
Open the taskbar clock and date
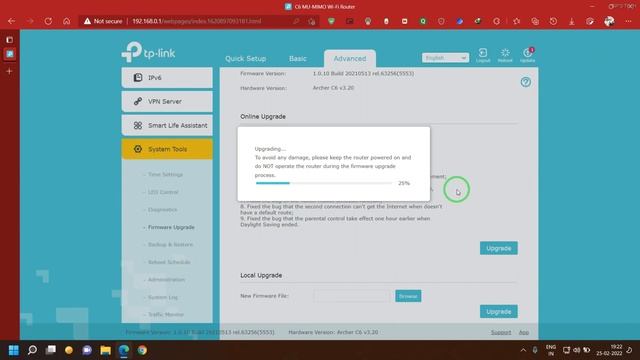609,350
